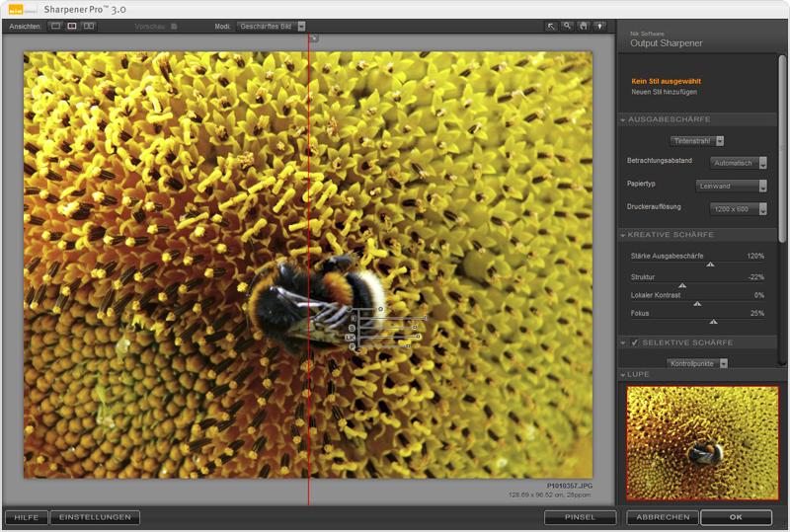Open the Druckerauflösung 1200 x 600 dropdown
The width and height of the screenshot is (790, 532).
(x=738, y=208)
